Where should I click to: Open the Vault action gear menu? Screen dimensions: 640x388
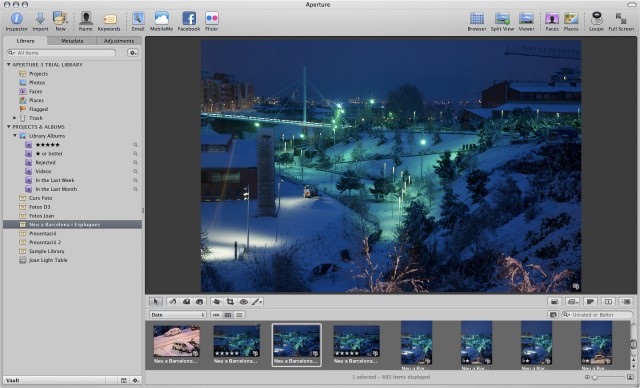point(136,380)
